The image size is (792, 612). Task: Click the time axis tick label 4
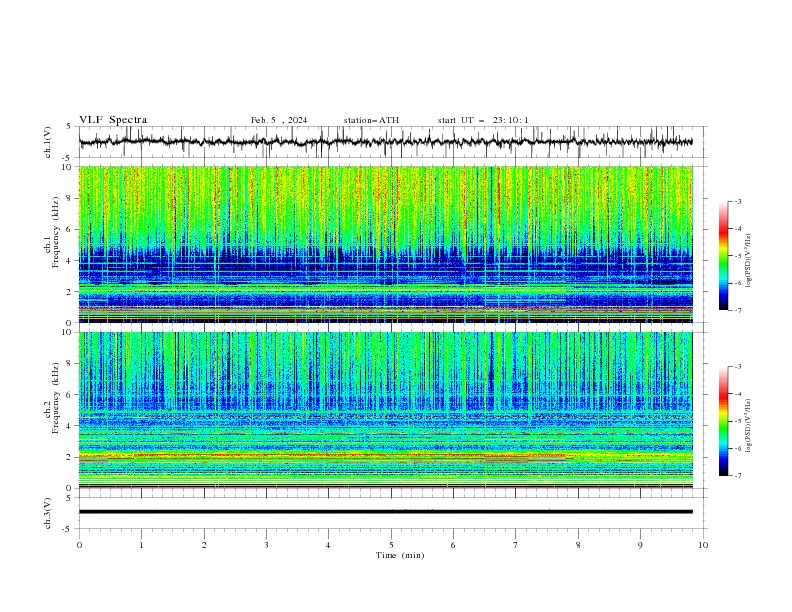click(x=328, y=545)
